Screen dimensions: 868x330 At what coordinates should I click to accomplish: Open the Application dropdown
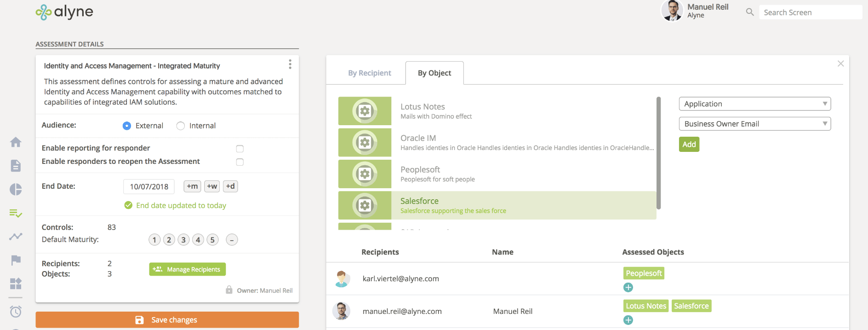755,104
